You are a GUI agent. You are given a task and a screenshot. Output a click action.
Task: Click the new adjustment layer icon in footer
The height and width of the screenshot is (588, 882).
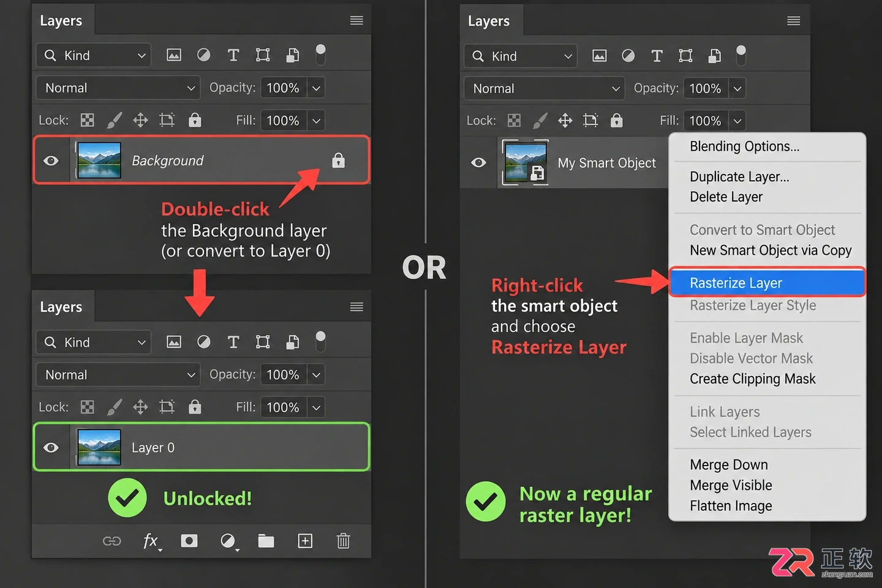coord(228,541)
